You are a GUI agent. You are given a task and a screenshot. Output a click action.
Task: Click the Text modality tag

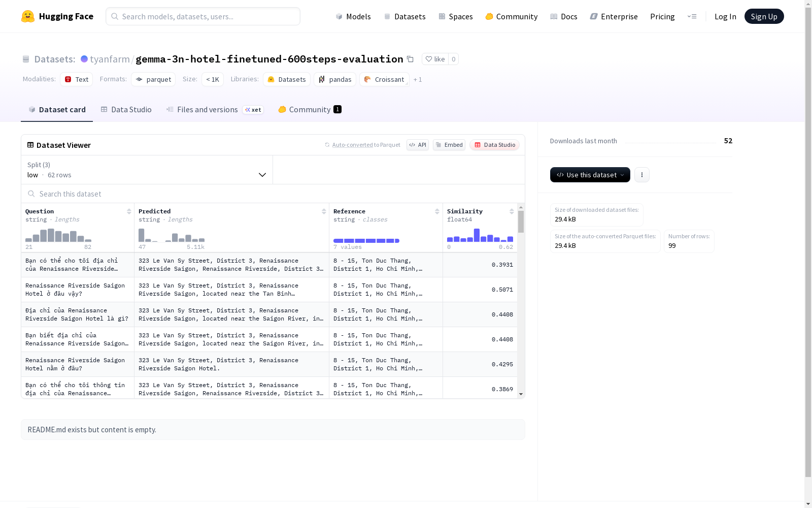pyautogui.click(x=77, y=79)
